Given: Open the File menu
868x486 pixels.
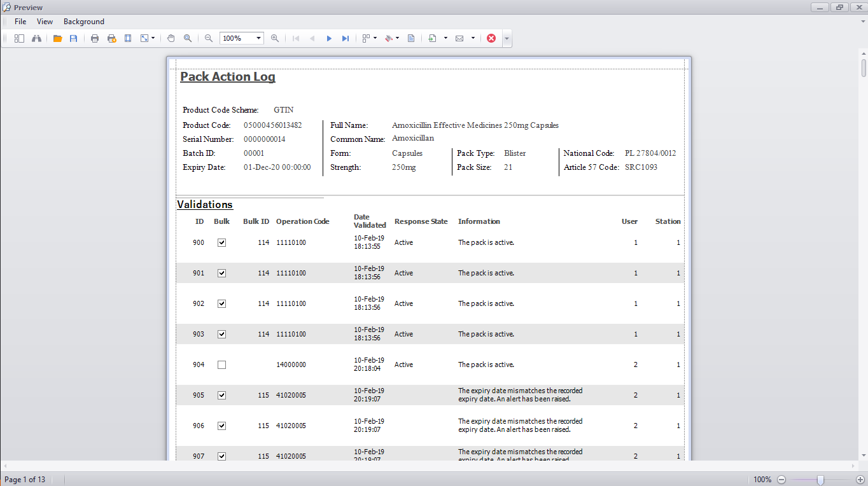Looking at the screenshot, I should point(20,22).
